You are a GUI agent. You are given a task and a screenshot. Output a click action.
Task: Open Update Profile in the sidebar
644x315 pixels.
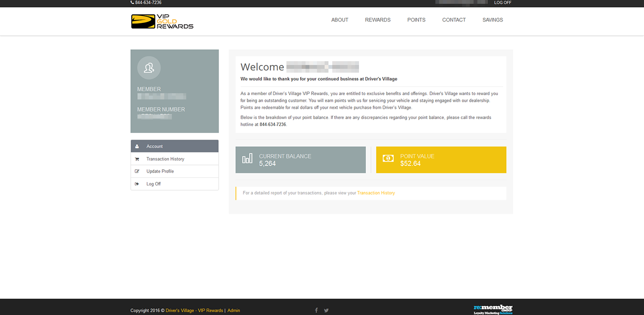175,171
